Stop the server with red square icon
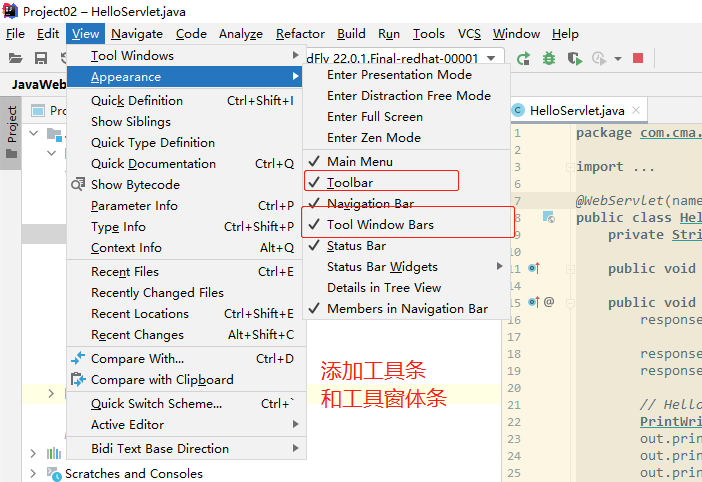The width and height of the screenshot is (702, 482). (x=638, y=58)
